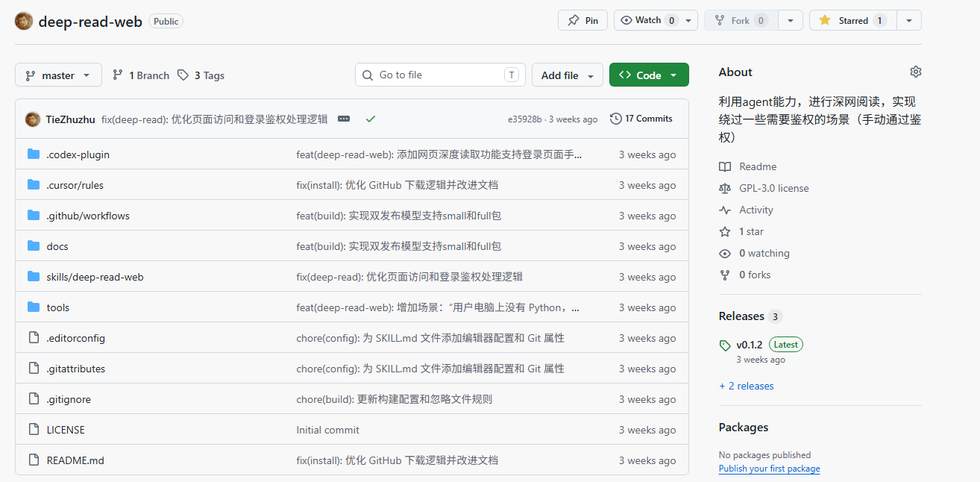The image size is (980, 482).
Task: Click the tools folder icon
Action: coord(34,307)
